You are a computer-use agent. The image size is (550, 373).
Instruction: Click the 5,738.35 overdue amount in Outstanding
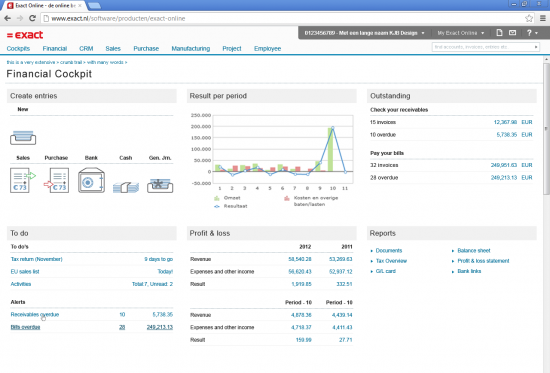[x=507, y=134]
